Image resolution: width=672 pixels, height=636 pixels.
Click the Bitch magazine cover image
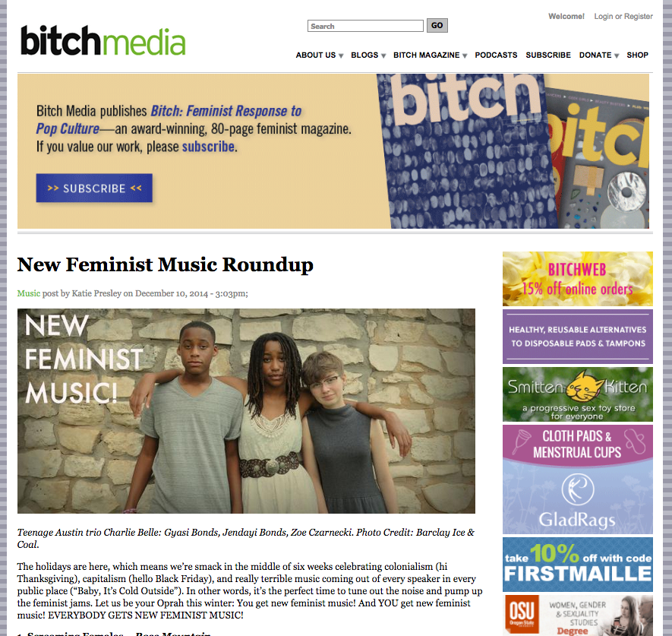pyautogui.click(x=512, y=151)
